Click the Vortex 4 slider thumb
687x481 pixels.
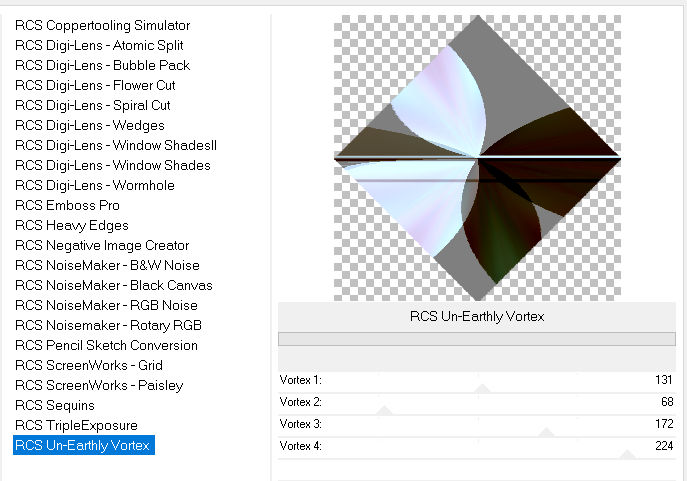point(627,454)
